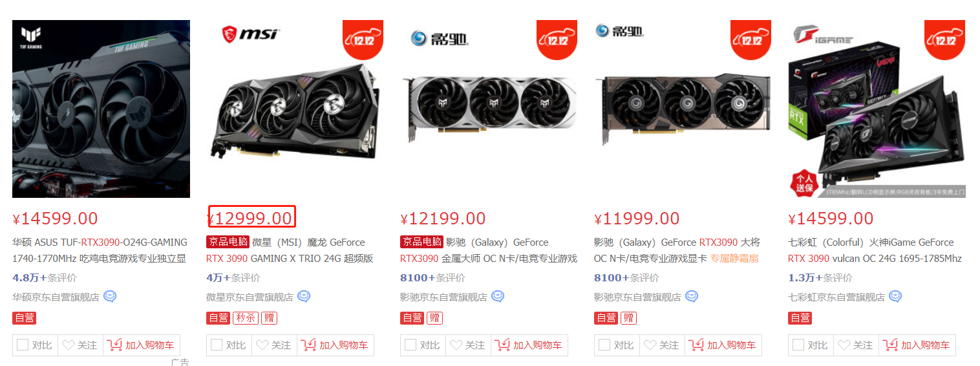The height and width of the screenshot is (366, 980).
Task: Click 12.12 badge on iGame card
Action: pyautogui.click(x=944, y=39)
